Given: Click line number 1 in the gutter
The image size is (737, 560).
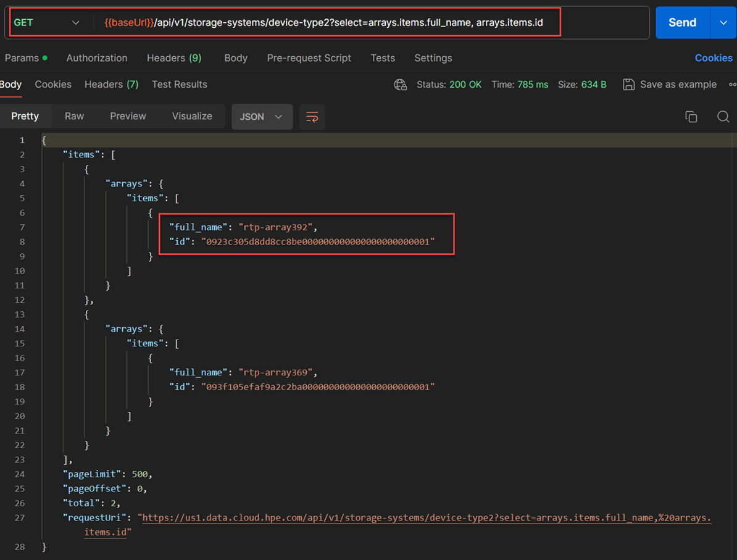Looking at the screenshot, I should pyautogui.click(x=22, y=140).
